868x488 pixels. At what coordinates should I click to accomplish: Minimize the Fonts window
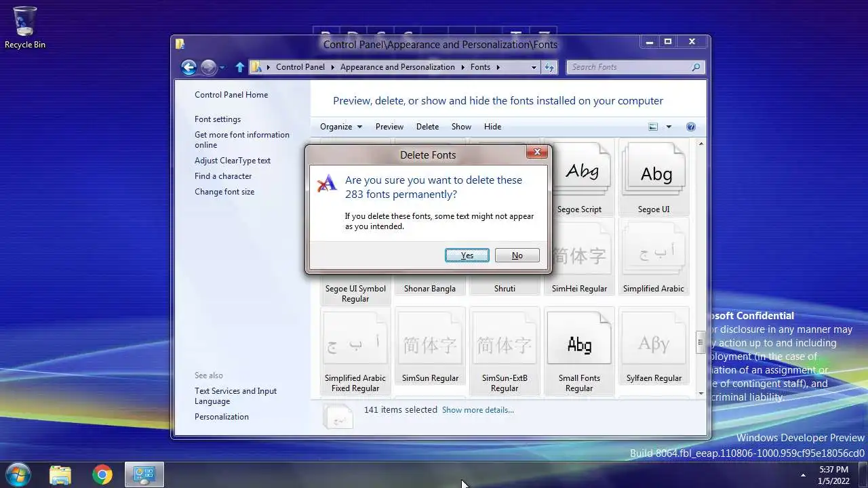[x=650, y=42]
